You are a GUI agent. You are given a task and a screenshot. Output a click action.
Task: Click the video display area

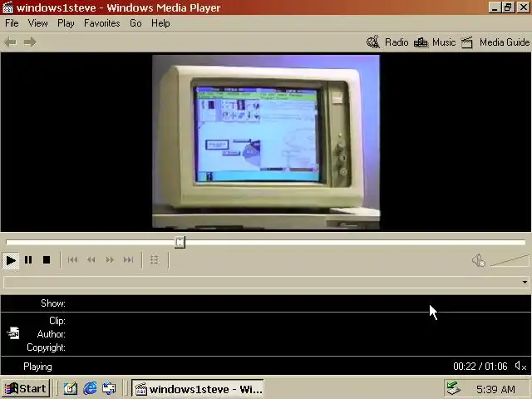[x=266, y=142]
